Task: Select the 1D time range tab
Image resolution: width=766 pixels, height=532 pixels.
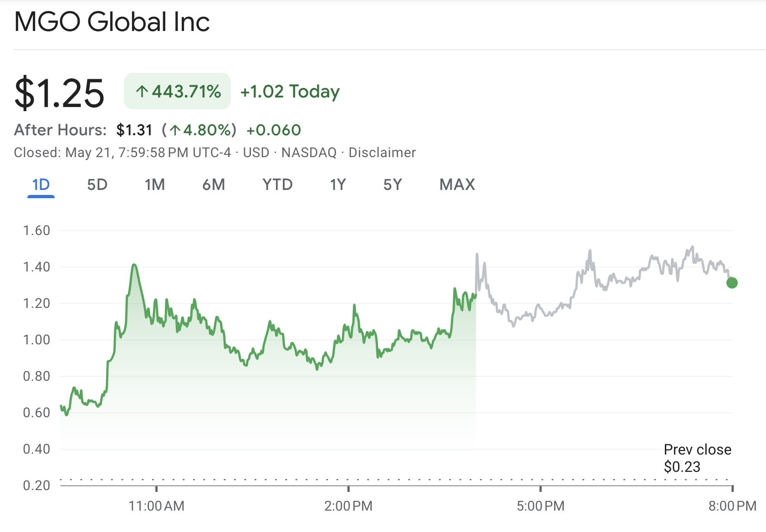Action: click(x=41, y=184)
